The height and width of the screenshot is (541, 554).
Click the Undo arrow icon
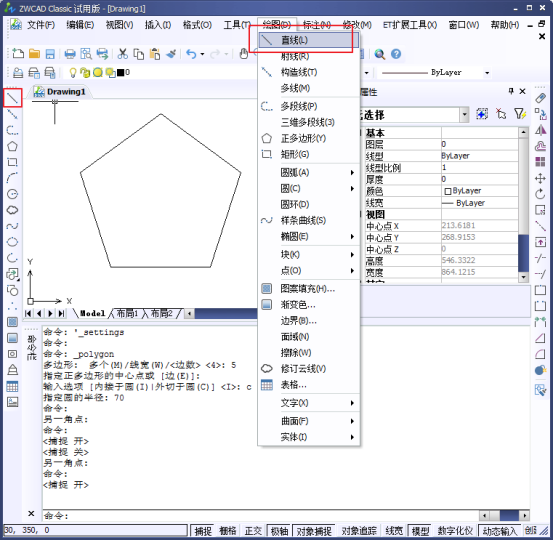click(x=191, y=54)
